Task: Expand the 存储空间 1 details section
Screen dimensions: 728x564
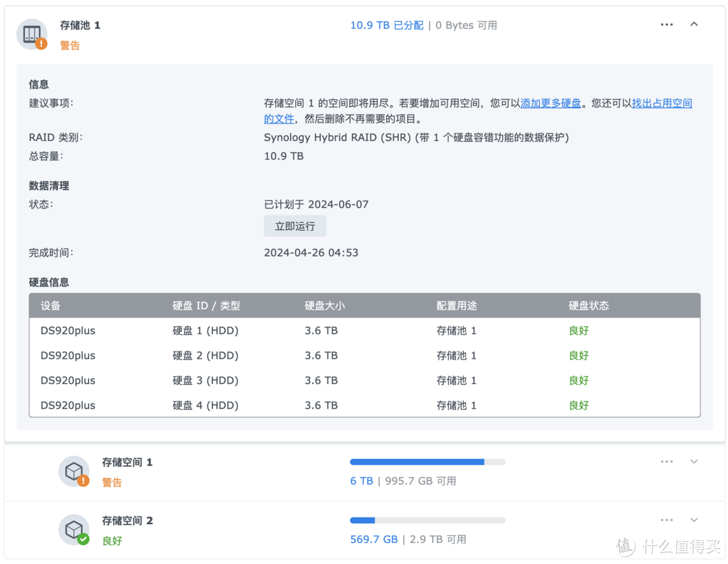Action: tap(694, 461)
